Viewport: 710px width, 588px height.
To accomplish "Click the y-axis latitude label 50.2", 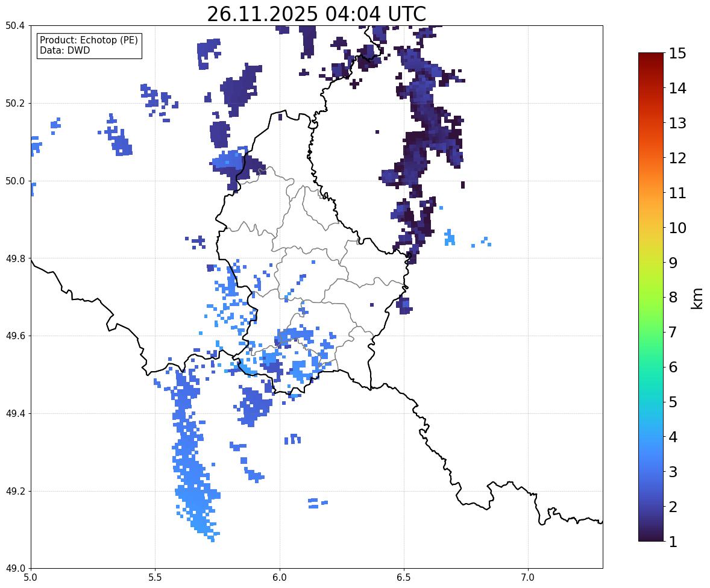I will coord(14,103).
